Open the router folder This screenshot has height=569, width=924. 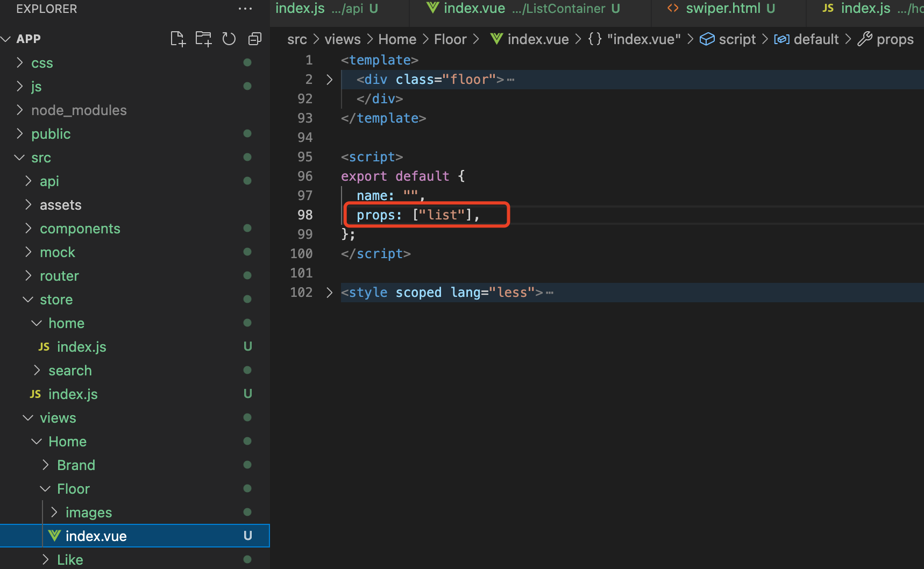tap(59, 276)
